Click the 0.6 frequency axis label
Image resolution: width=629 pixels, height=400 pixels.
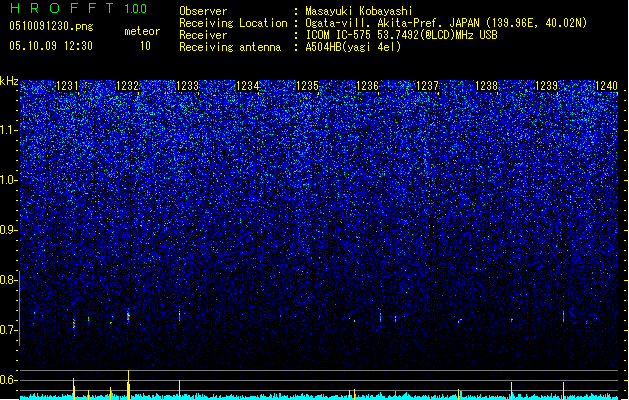(x=8, y=380)
